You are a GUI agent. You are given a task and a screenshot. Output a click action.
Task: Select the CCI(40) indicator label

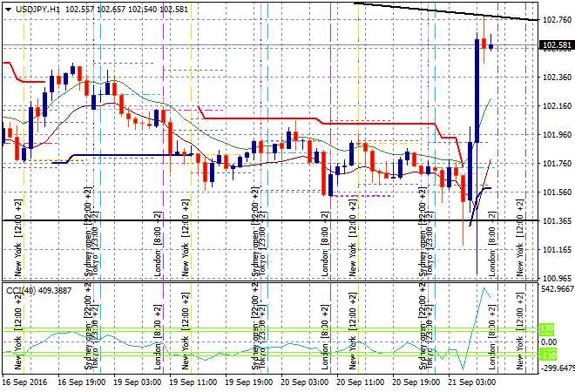click(x=25, y=290)
